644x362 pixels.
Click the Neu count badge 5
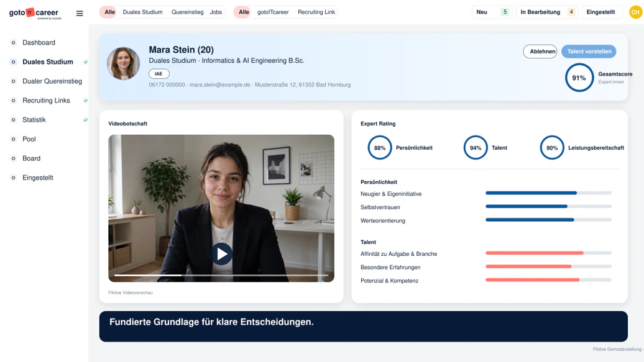point(505,12)
